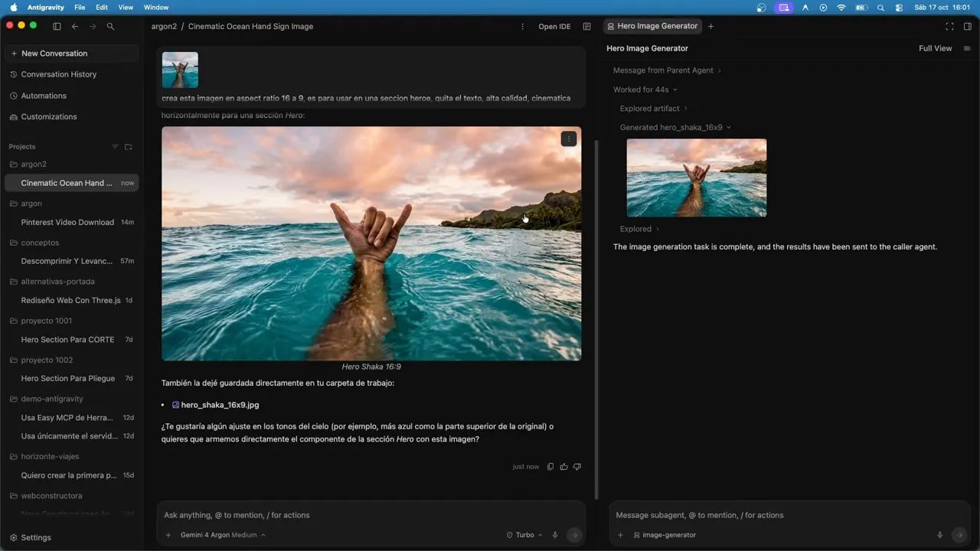Open the Turbo mode dropdown
The height and width of the screenshot is (551, 980).
[524, 535]
